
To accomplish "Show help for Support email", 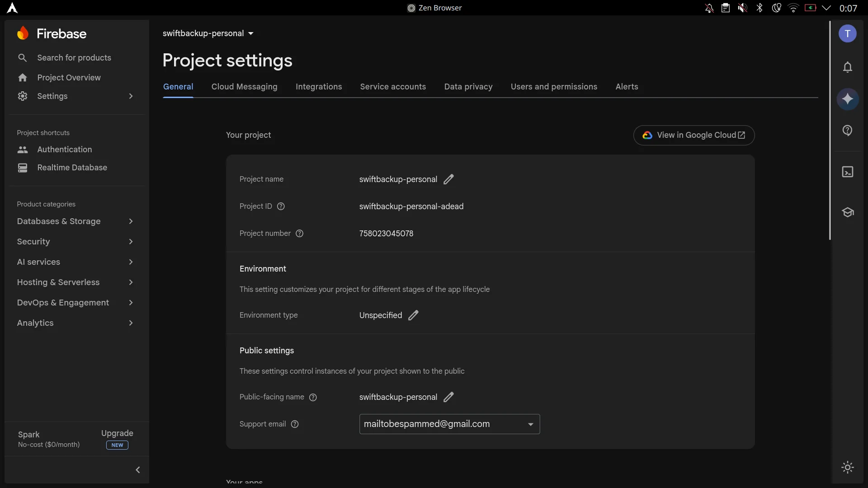I will point(295,424).
